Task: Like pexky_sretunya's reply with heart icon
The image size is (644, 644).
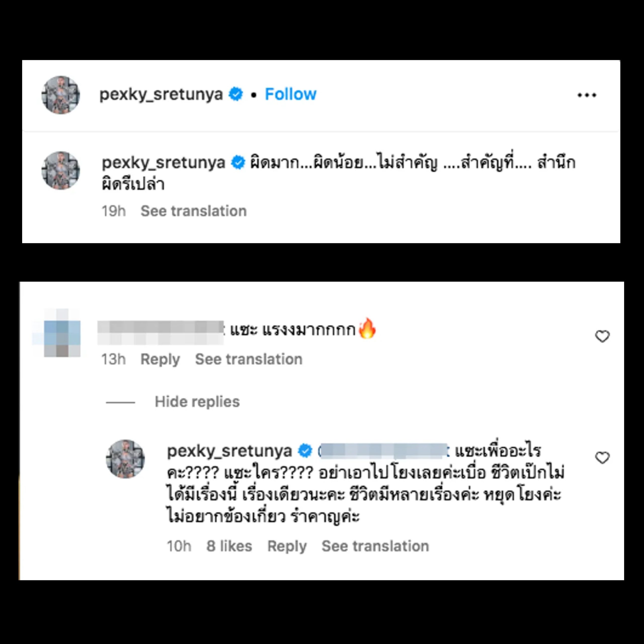Action: coord(602,458)
